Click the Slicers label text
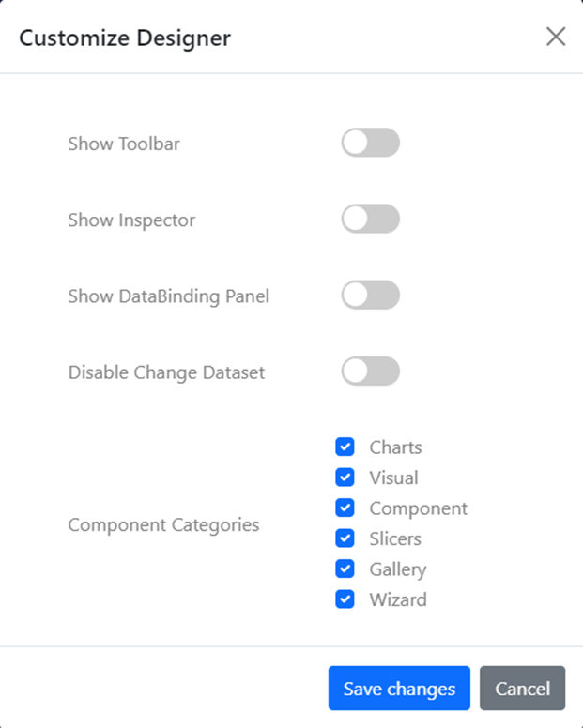The width and height of the screenshot is (583, 728). pyautogui.click(x=395, y=539)
